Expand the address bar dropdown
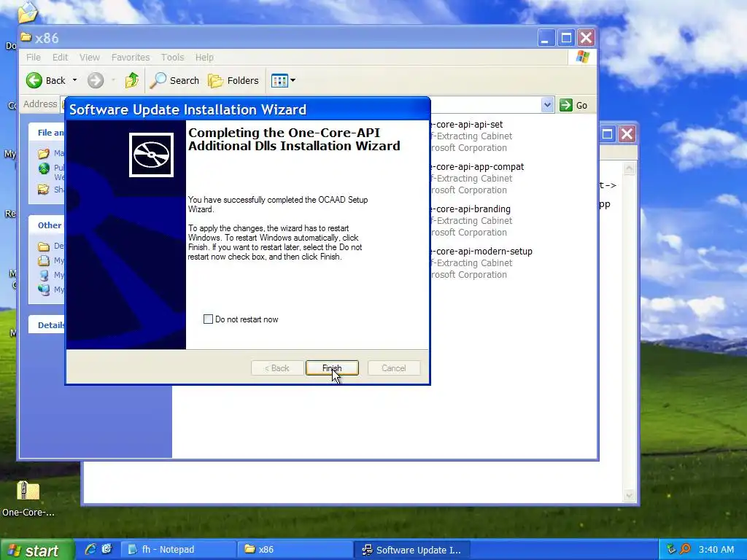This screenshot has height=560, width=747. tap(547, 105)
